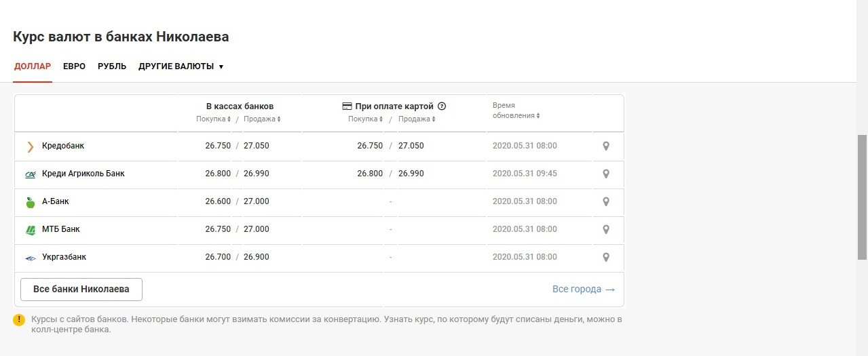
Task: Click the vertical page scrollbar
Action: 862,197
